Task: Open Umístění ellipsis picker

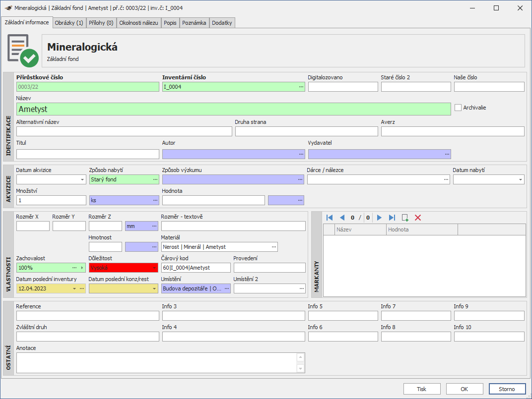Action: click(x=227, y=288)
